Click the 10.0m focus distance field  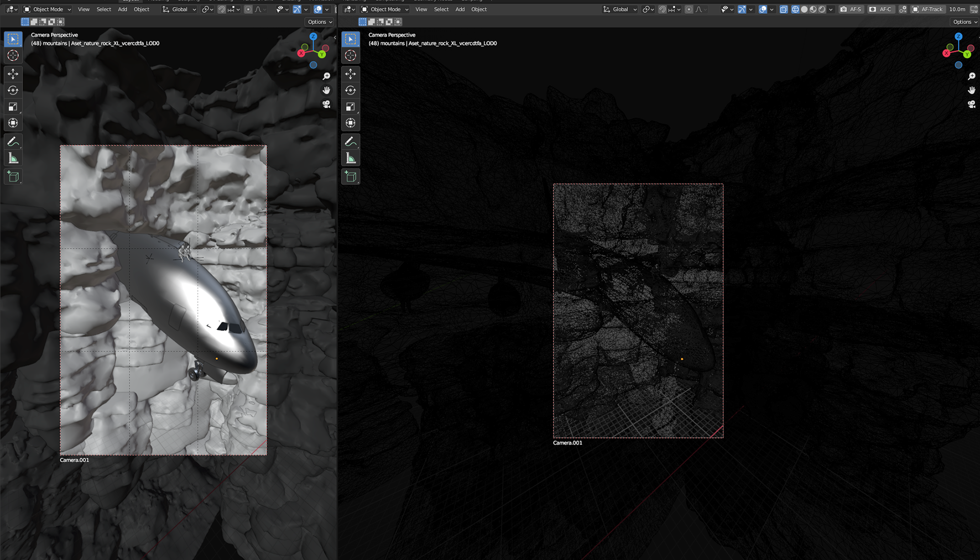pyautogui.click(x=957, y=9)
